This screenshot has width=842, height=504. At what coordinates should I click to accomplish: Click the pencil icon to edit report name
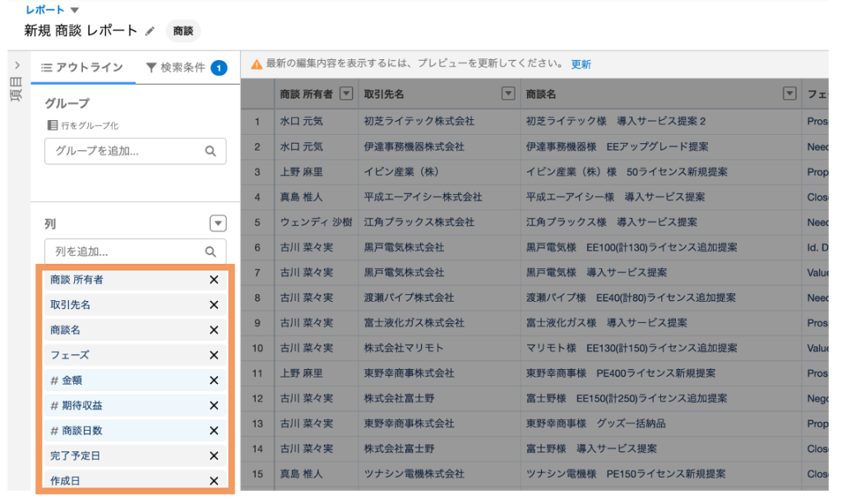[150, 31]
